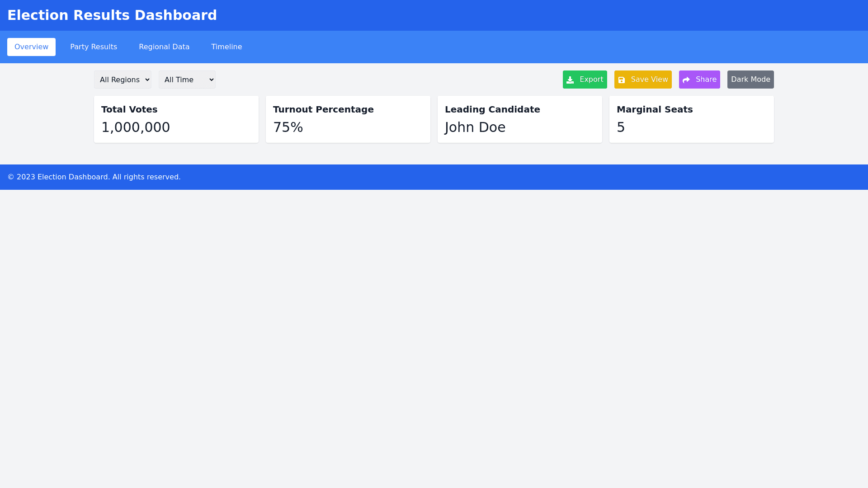Click the Save View button
Screen dimensions: 868x488
pos(643,80)
